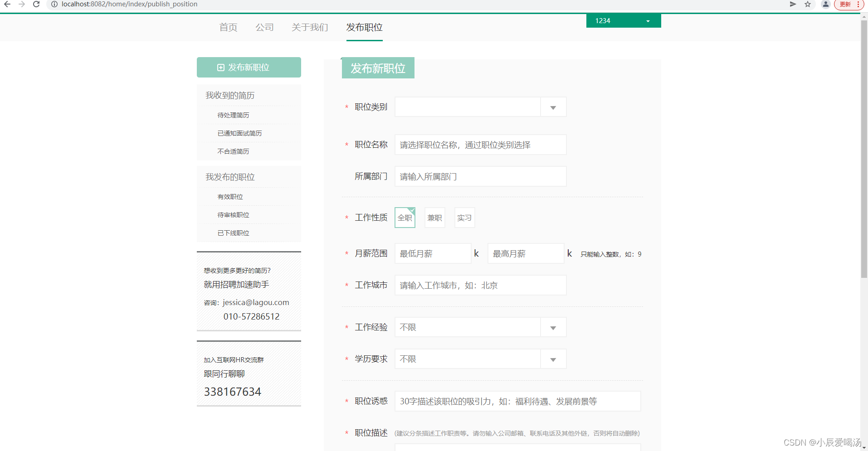Click 跟同行聊聊 text in the sidebar

click(x=224, y=374)
